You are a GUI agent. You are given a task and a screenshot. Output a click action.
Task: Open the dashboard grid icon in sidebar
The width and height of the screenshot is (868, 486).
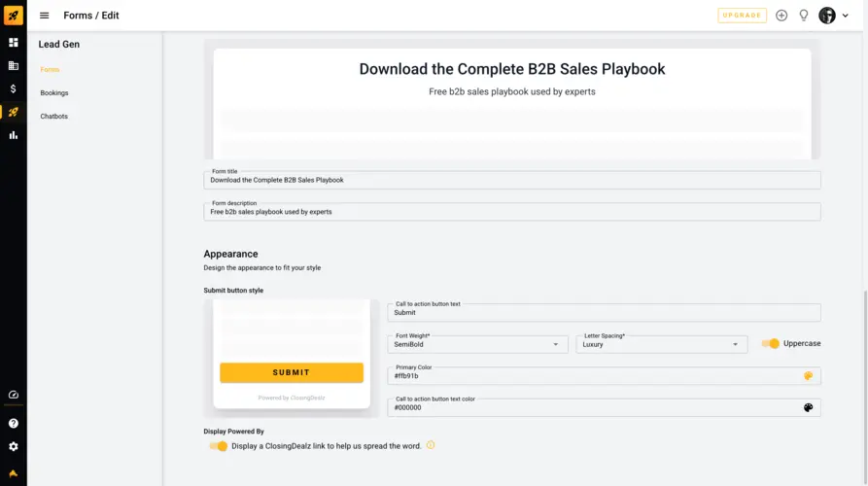point(14,43)
